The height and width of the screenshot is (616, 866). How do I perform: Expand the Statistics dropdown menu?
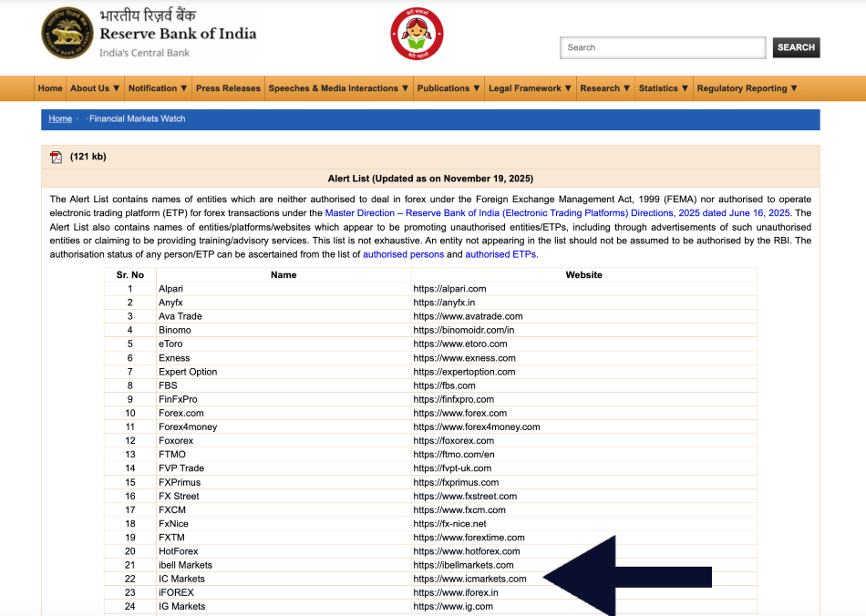[x=664, y=88]
